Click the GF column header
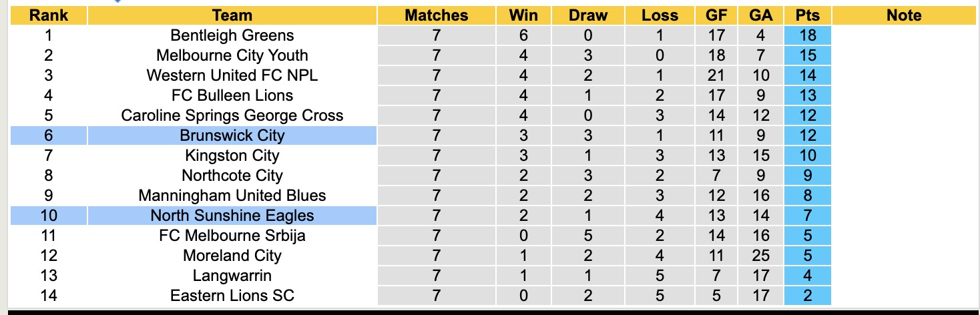 [x=718, y=15]
